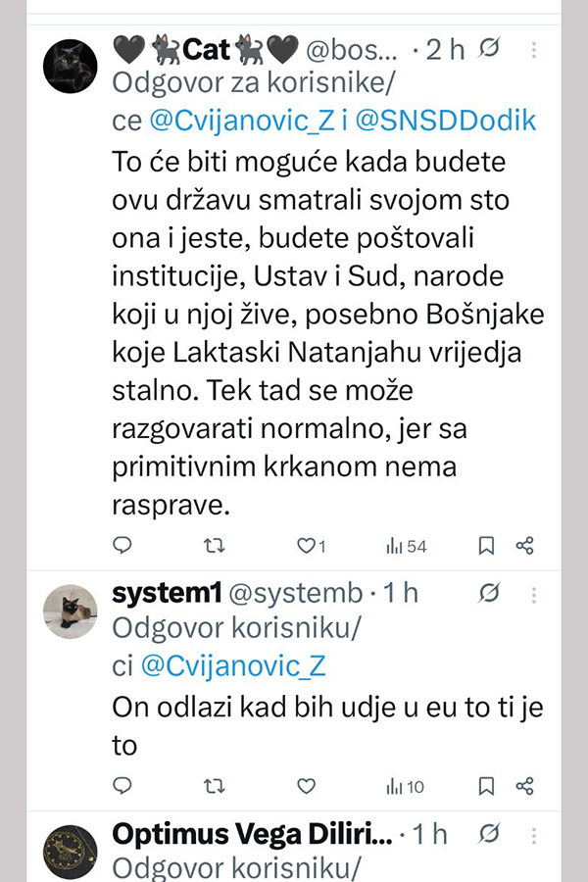The width and height of the screenshot is (588, 882).
Task: Share system1's tweet
Action: click(525, 786)
